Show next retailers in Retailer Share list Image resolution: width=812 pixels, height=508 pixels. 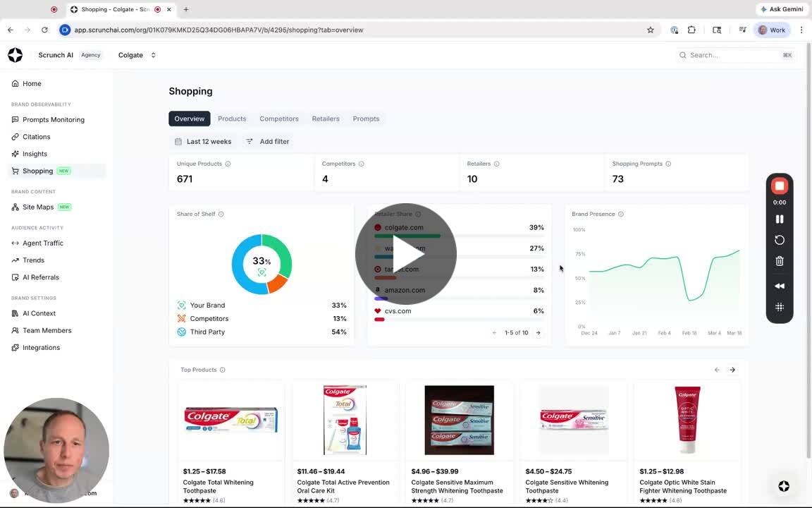tap(538, 333)
